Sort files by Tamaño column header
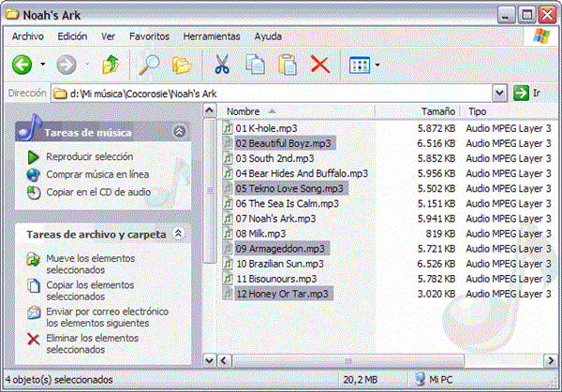Viewport: 562px width, 392px height. click(436, 111)
